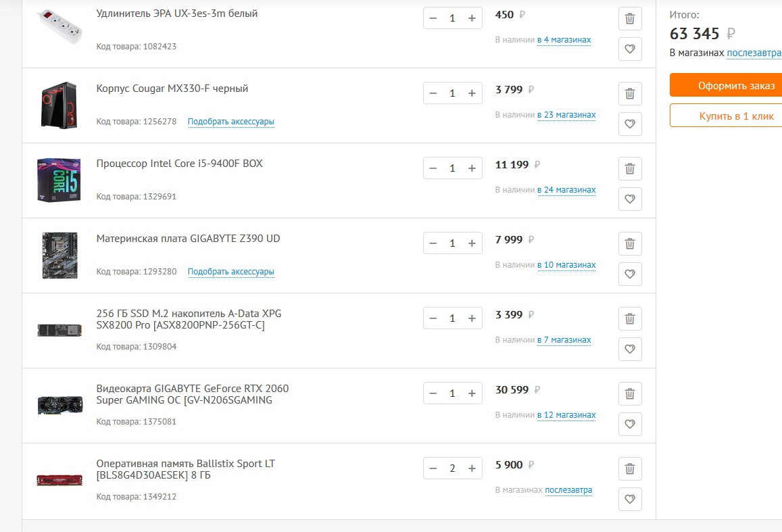The width and height of the screenshot is (782, 532).
Task: Show the 24 stores stocking Intel processor
Action: coord(566,190)
